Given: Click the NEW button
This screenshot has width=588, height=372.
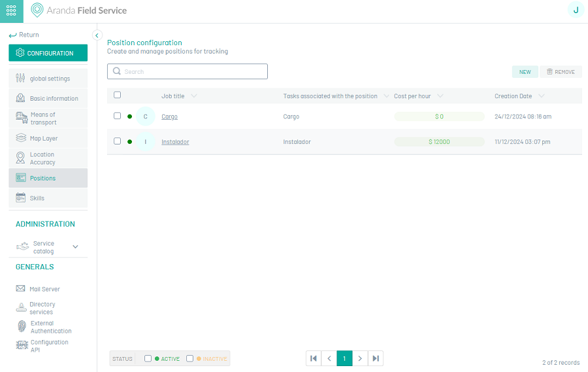Looking at the screenshot, I should (525, 72).
